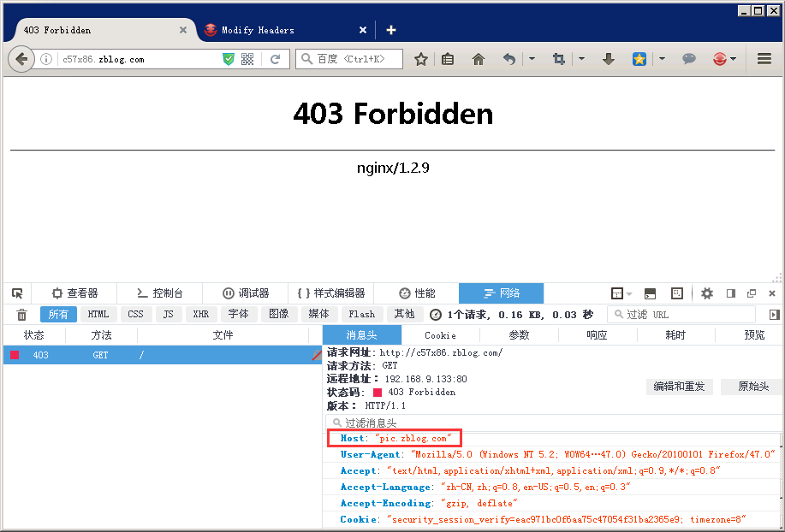
Task: Toggle the XHR request filter
Action: pos(200,315)
